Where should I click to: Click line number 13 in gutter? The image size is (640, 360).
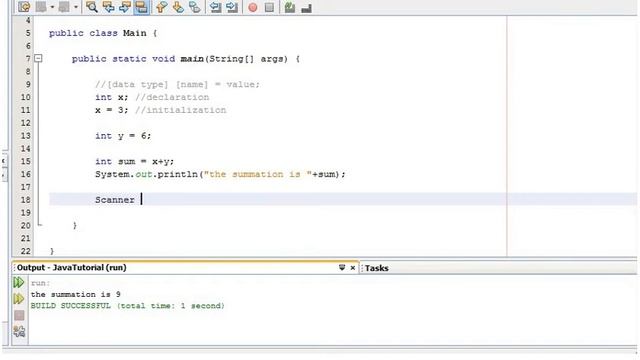pos(25,136)
